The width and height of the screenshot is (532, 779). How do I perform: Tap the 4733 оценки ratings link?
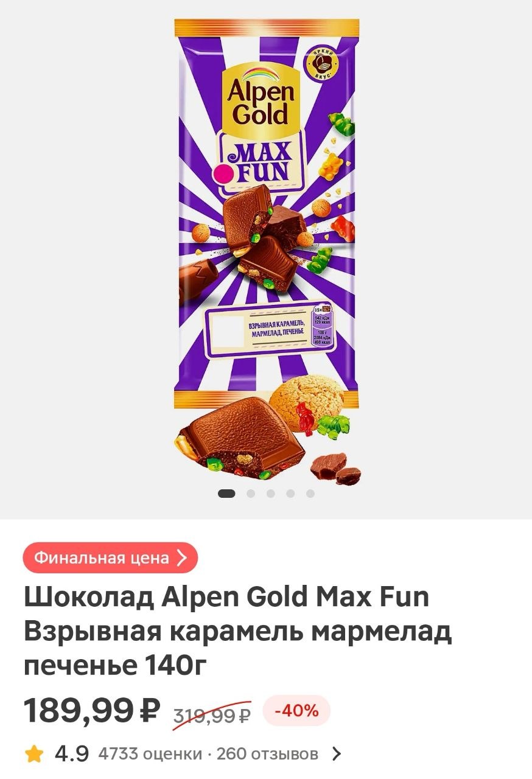(150, 755)
